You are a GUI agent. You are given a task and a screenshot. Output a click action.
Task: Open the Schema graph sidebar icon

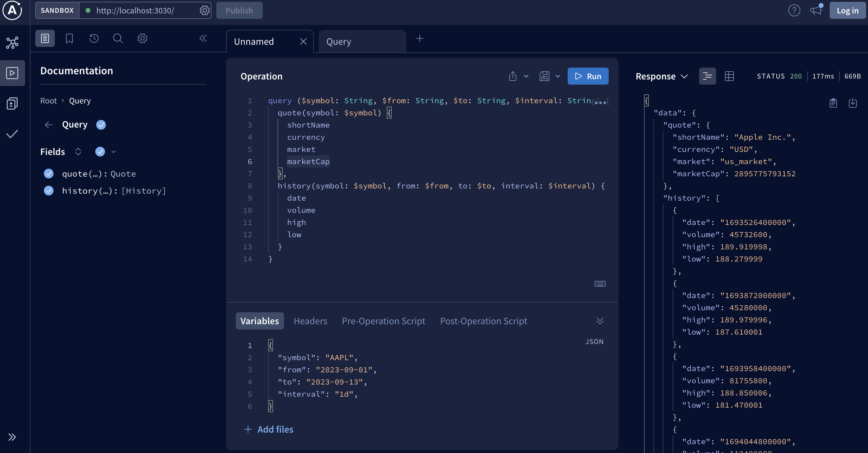12,43
